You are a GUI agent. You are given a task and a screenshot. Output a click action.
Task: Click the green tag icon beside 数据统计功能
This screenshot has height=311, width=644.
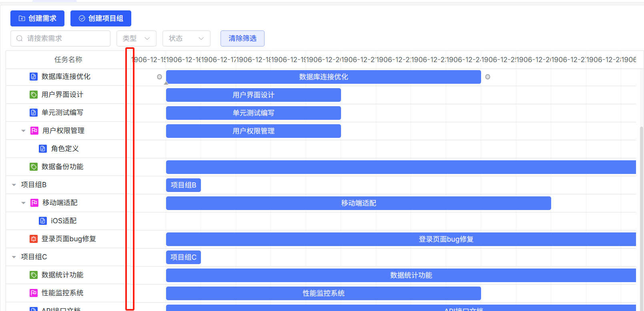coord(34,275)
